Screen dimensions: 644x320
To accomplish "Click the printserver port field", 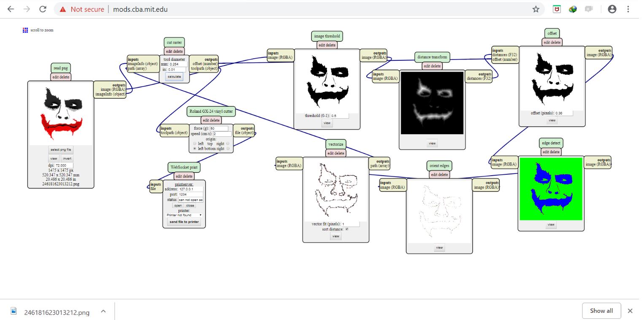I will (x=191, y=194).
